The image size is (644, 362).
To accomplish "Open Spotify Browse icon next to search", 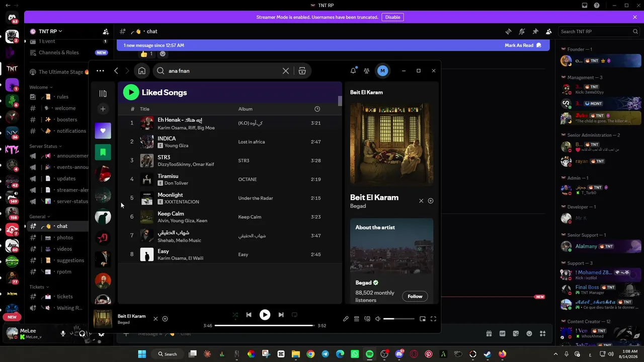I will [302, 71].
